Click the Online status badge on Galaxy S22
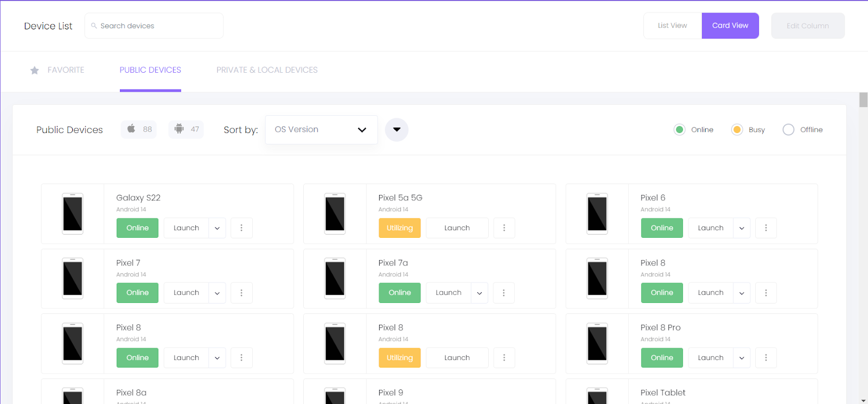Viewport: 868px width, 404px height. coord(137,228)
